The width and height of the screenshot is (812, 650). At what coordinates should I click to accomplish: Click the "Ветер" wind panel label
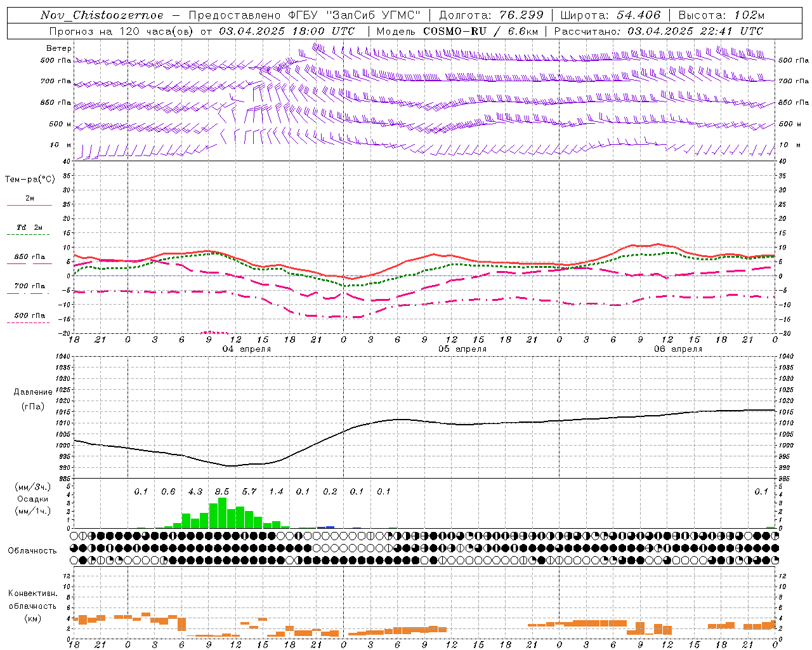click(58, 48)
